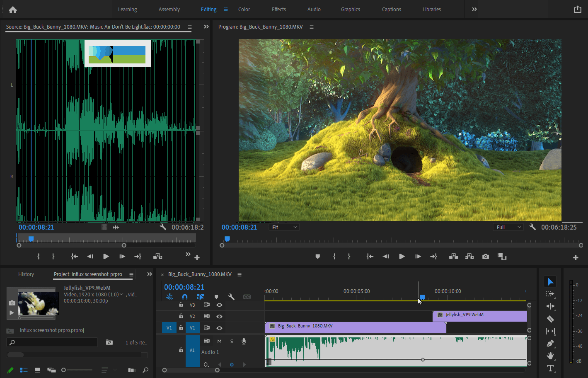Click Drag Audio Only waveform icon
The image size is (588, 378).
(x=116, y=227)
